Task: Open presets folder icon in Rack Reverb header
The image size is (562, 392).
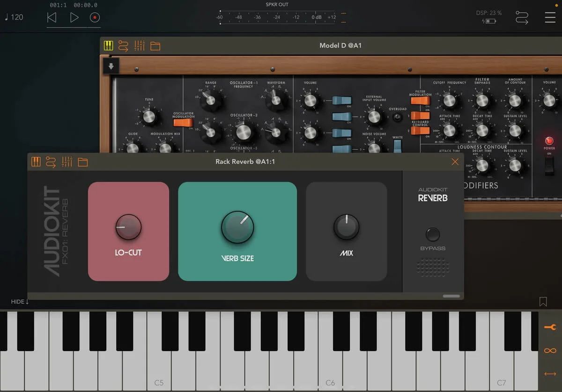Action: pyautogui.click(x=82, y=162)
